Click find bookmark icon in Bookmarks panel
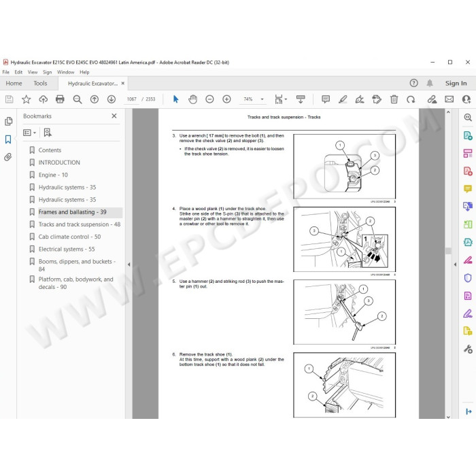The height and width of the screenshot is (476, 476). (x=48, y=133)
